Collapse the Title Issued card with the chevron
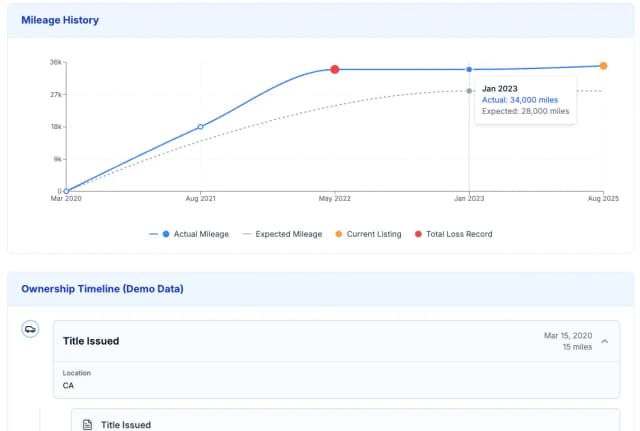 [x=604, y=341]
